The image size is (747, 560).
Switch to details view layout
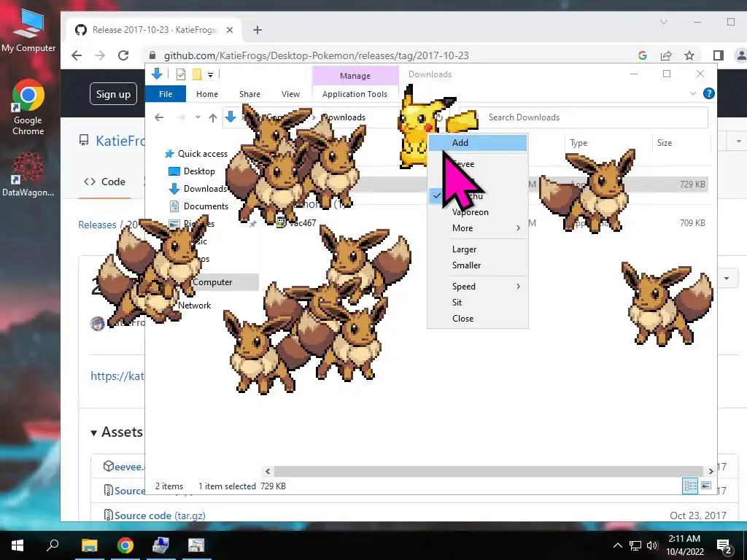(690, 486)
